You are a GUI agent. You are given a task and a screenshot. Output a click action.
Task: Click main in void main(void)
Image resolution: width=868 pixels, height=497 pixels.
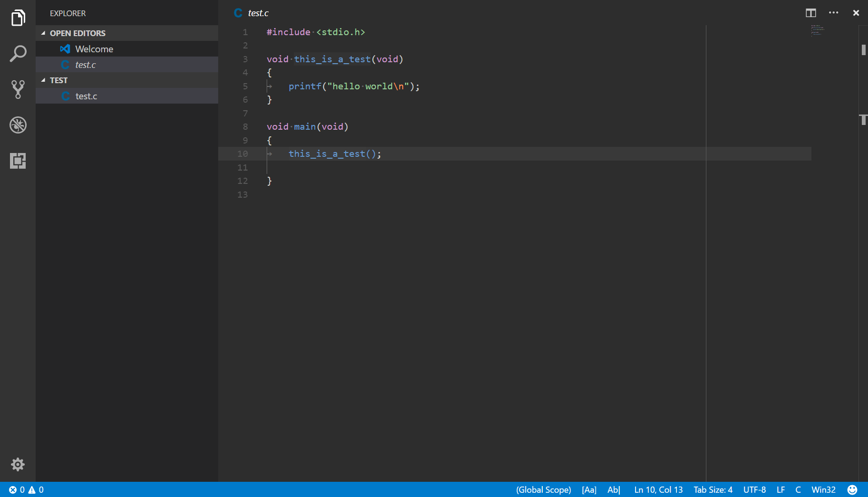pos(305,126)
